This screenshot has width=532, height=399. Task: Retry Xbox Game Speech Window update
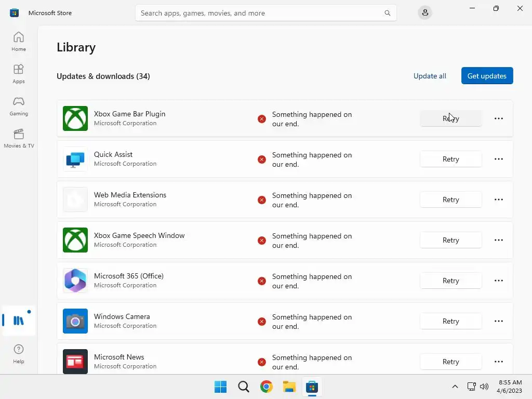click(x=450, y=240)
